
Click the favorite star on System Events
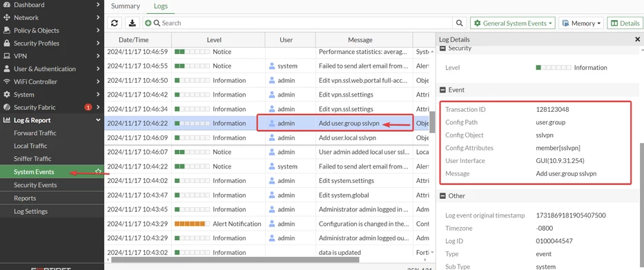pyautogui.click(x=98, y=171)
